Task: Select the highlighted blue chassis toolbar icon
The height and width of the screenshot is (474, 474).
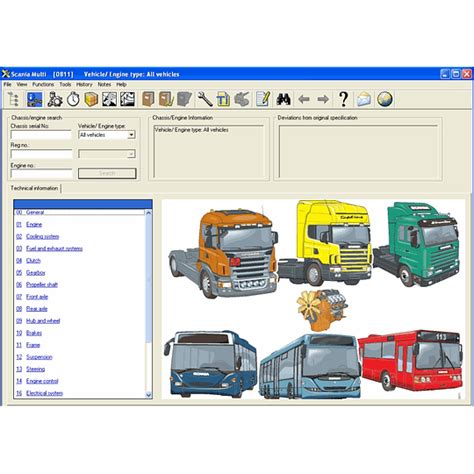Action: pos(35,99)
